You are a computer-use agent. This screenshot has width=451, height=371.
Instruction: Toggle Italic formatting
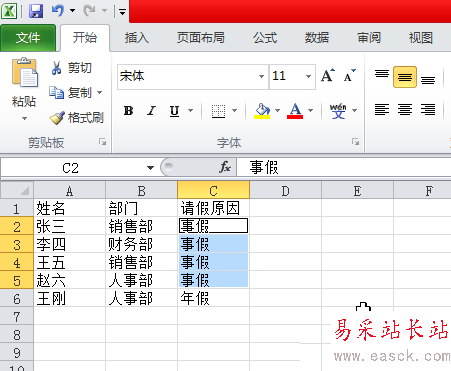(x=152, y=110)
